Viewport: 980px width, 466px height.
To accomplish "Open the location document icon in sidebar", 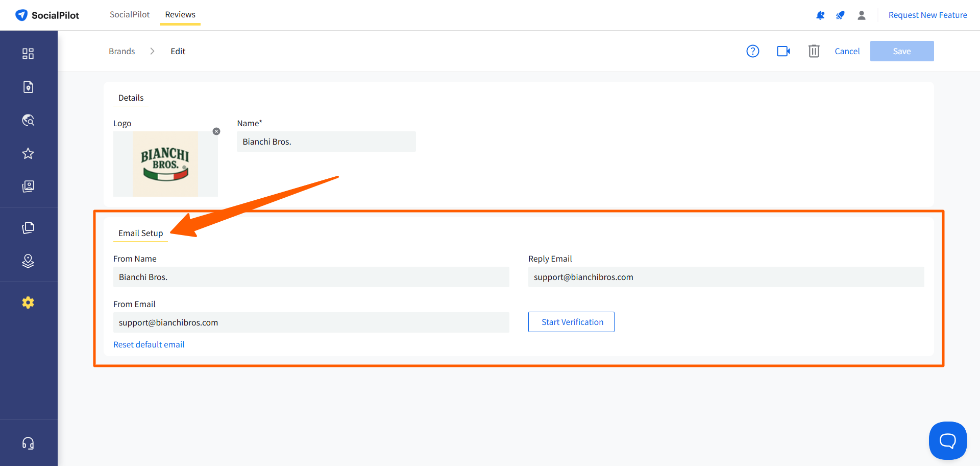I will pyautogui.click(x=28, y=87).
